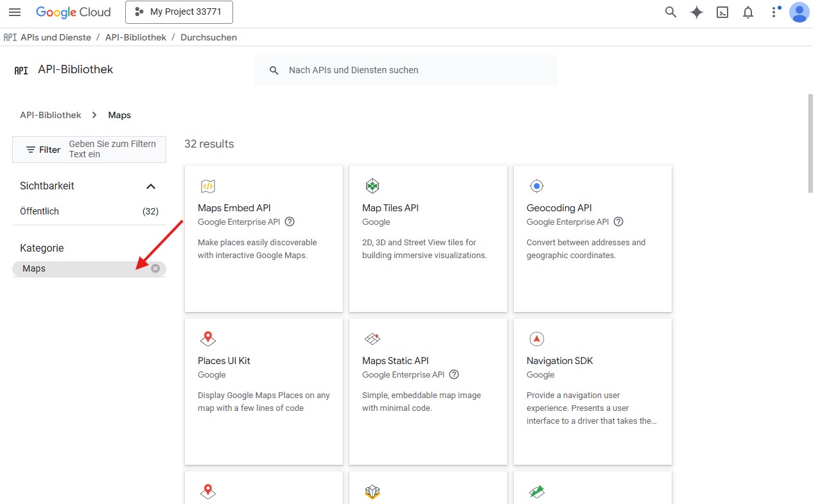813x504 pixels.
Task: Activate Cloud Shell terminal icon
Action: pos(722,12)
